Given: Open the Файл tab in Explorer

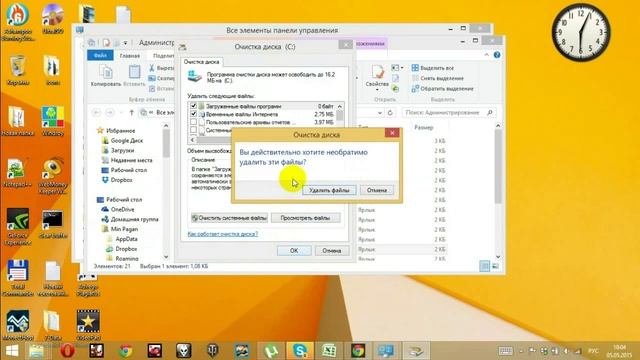Looking at the screenshot, I should tap(100, 56).
